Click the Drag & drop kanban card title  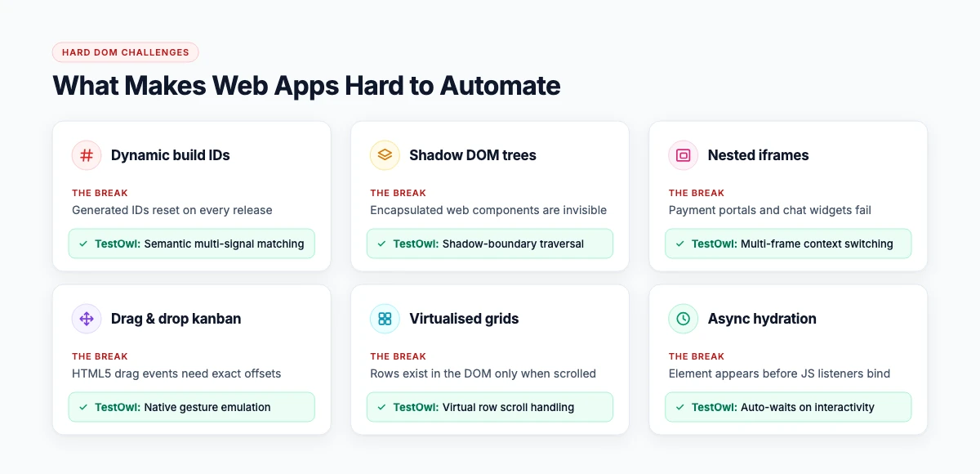[x=176, y=319]
